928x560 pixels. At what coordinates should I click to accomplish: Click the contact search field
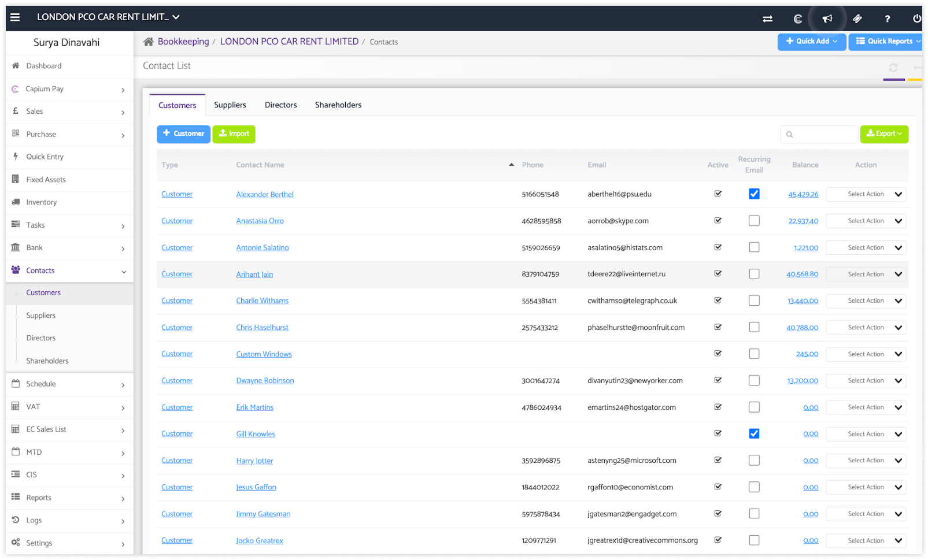point(819,135)
